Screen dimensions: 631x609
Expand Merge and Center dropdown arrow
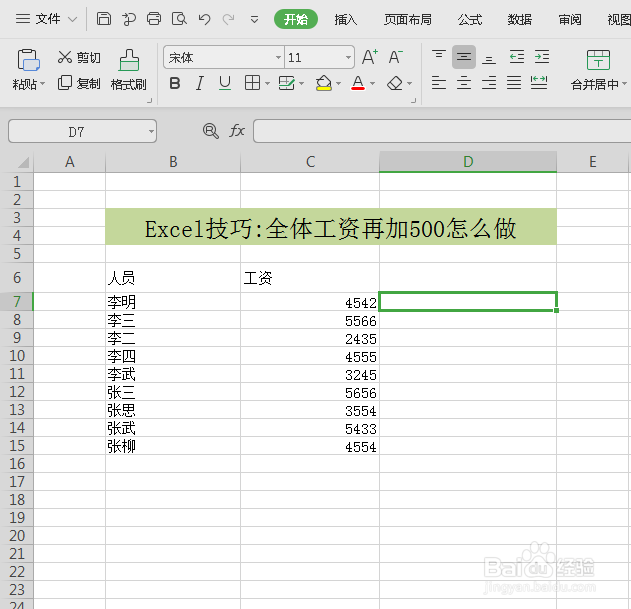point(625,83)
